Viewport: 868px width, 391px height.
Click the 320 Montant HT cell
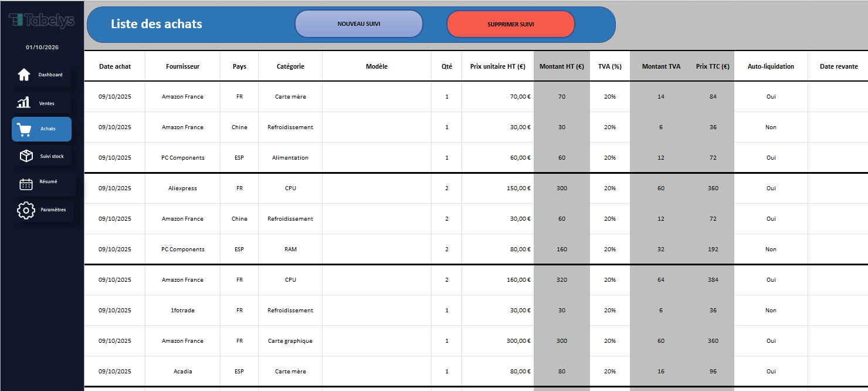pyautogui.click(x=562, y=280)
